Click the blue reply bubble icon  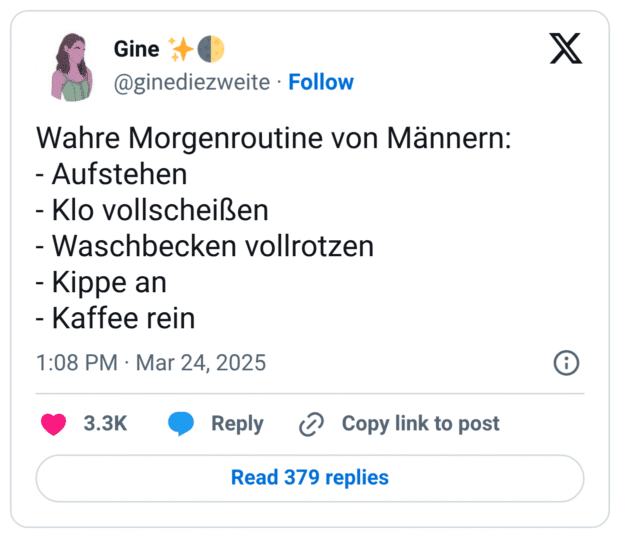click(181, 424)
